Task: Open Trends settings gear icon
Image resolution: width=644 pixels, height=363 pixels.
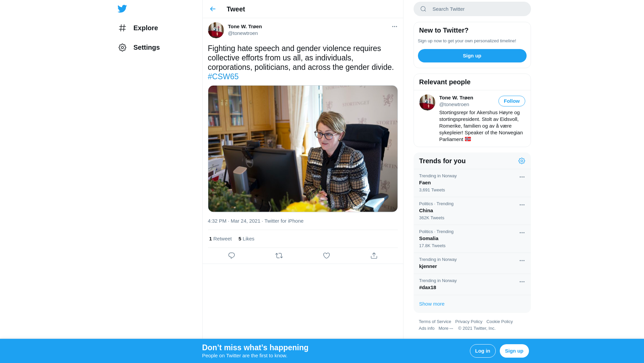Action: coord(522,161)
